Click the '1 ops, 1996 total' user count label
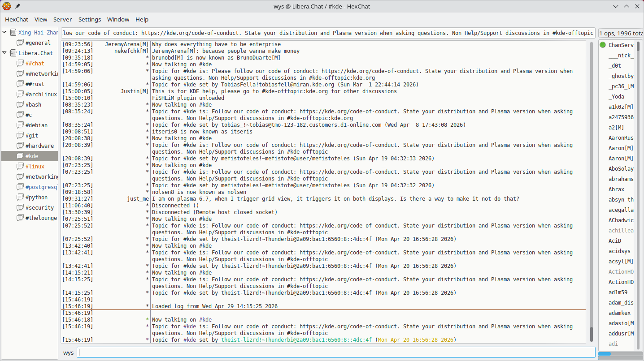Screen dimensions: 644x361 (x=621, y=33)
